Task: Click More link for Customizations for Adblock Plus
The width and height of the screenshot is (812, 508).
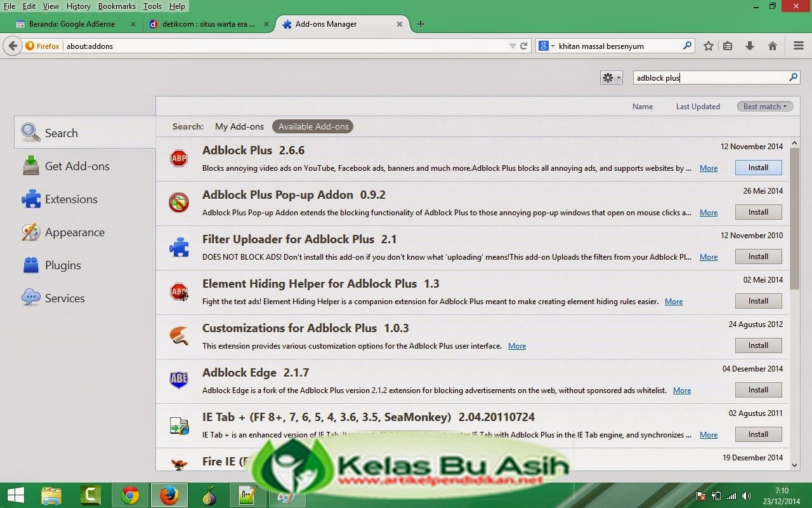Action: (517, 346)
